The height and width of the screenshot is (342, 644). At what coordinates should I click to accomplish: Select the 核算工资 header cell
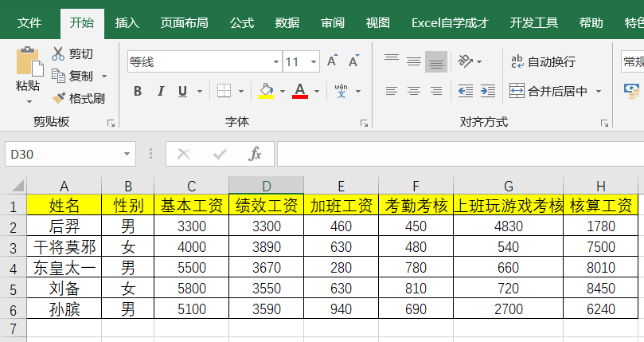point(600,205)
